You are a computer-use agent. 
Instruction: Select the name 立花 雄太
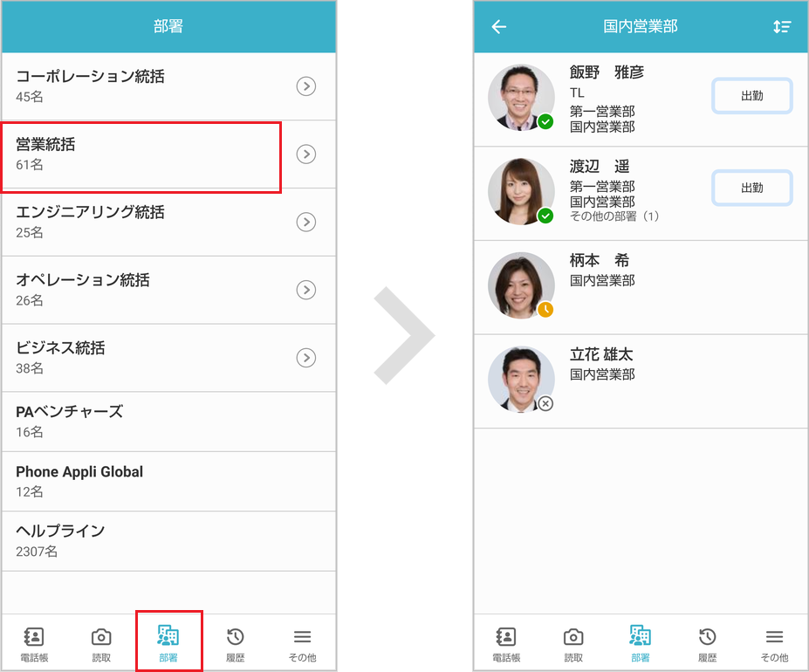[x=601, y=354]
